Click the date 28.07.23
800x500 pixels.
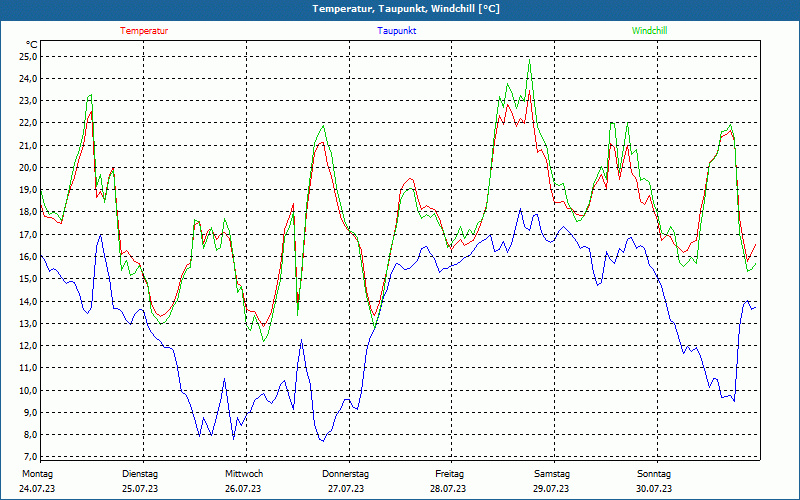pyautogui.click(x=448, y=489)
